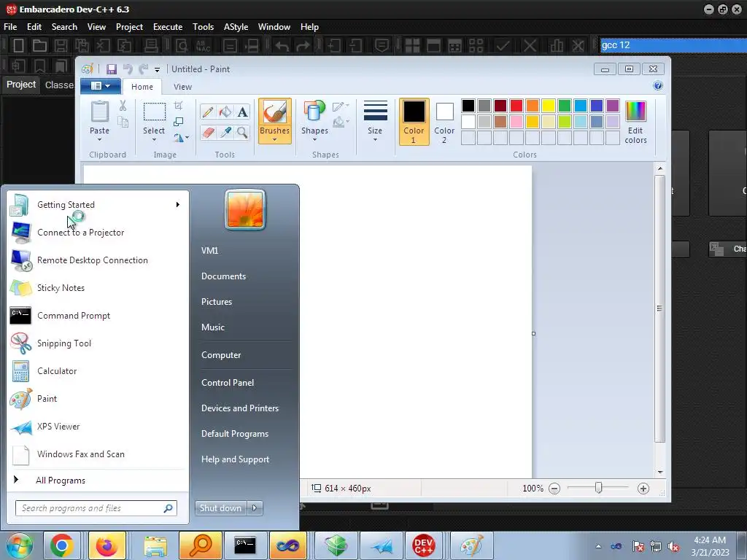Click Search programs and files field
The image size is (747, 560).
click(96, 508)
